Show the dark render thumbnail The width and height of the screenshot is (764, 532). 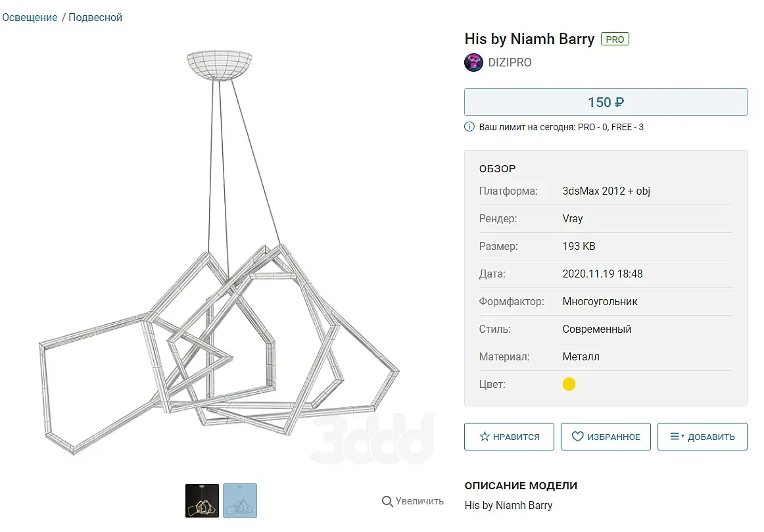tap(202, 500)
